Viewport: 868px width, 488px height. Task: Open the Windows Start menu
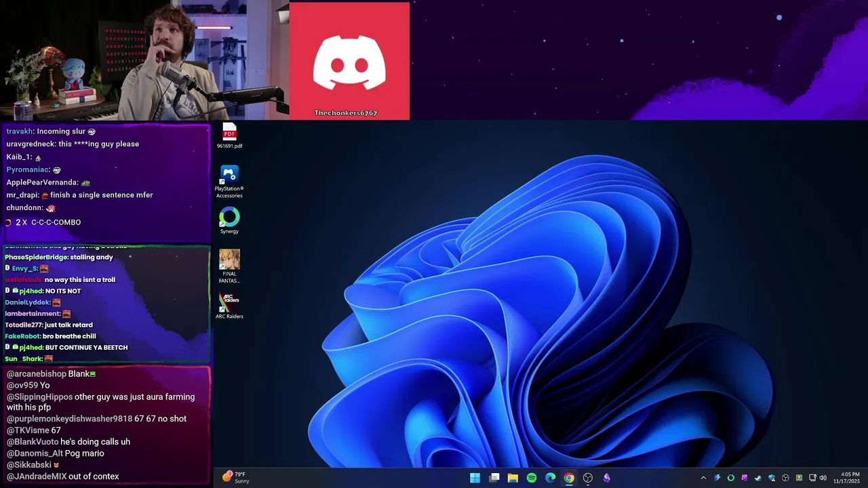coord(475,478)
